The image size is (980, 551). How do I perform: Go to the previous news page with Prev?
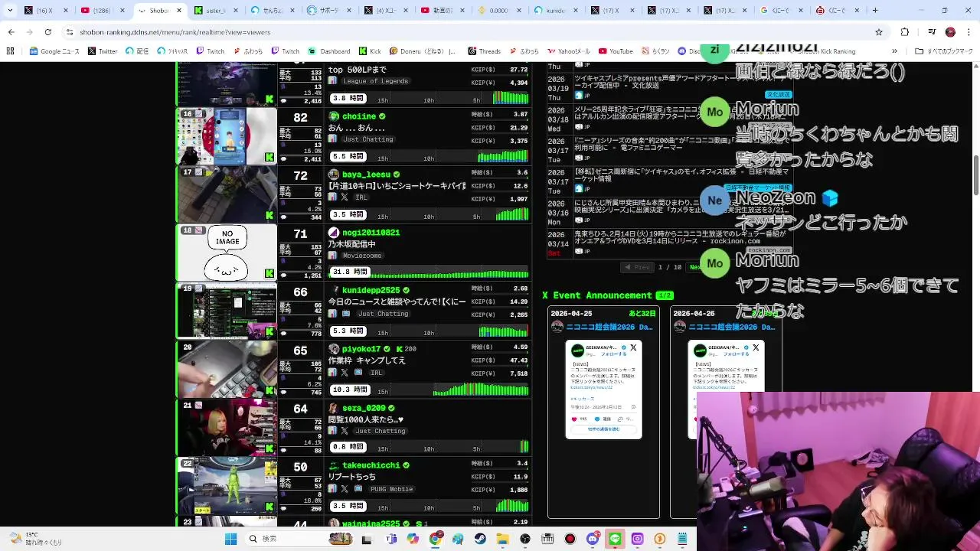click(x=637, y=267)
